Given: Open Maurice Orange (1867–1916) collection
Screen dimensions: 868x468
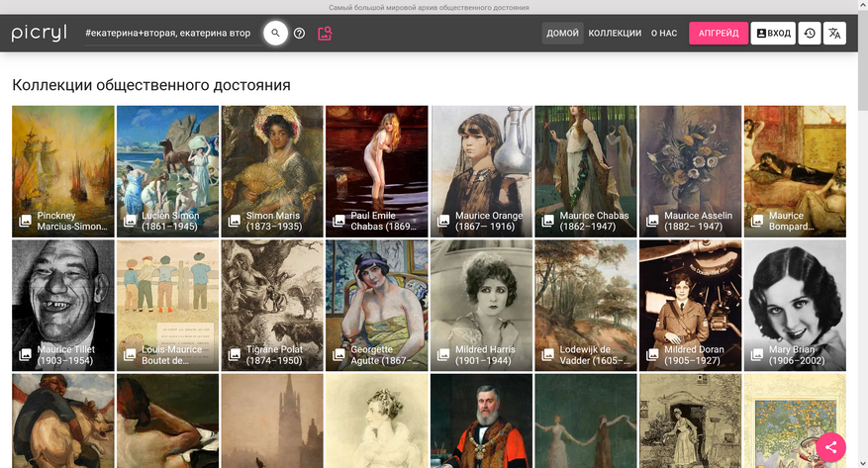Looking at the screenshot, I should (x=482, y=171).
